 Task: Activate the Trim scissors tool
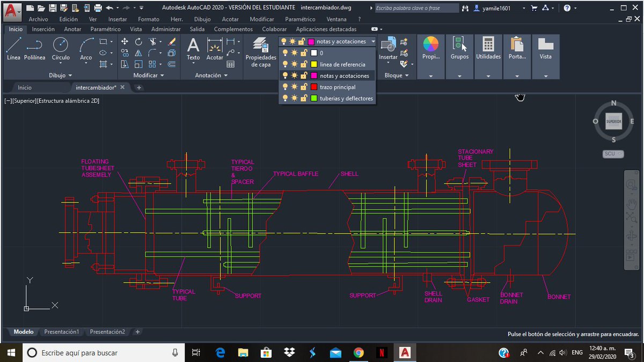pyautogui.click(x=153, y=41)
